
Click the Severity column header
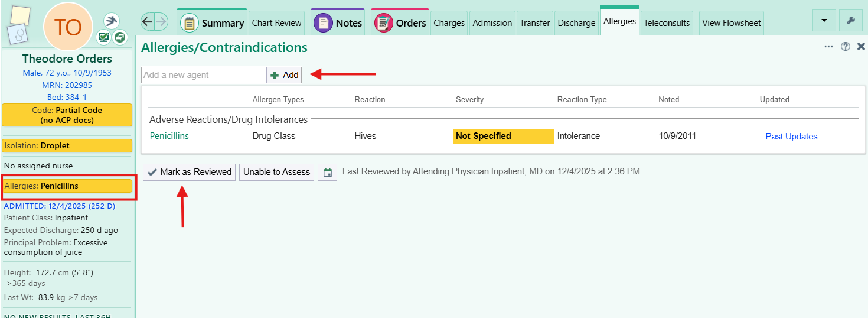pos(470,99)
